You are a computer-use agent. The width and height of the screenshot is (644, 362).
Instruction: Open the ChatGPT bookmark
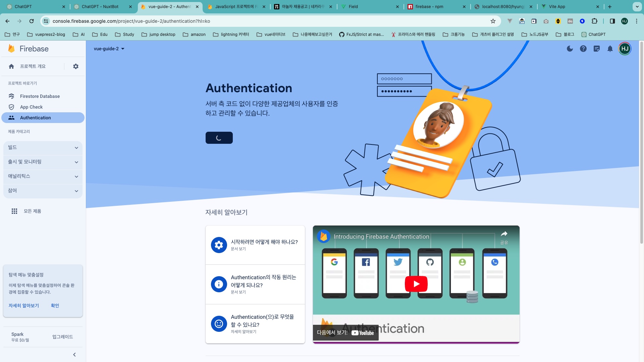point(593,35)
